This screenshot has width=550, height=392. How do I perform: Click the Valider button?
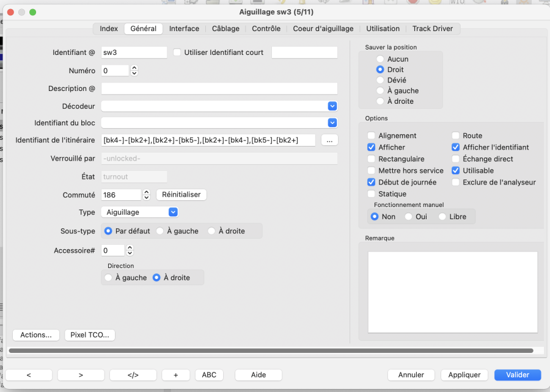tap(518, 375)
